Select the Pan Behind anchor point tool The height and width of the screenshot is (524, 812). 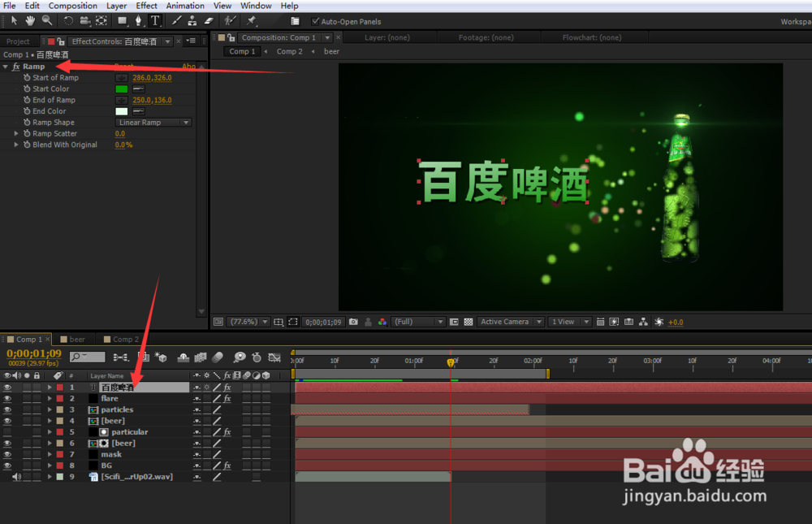(x=101, y=21)
